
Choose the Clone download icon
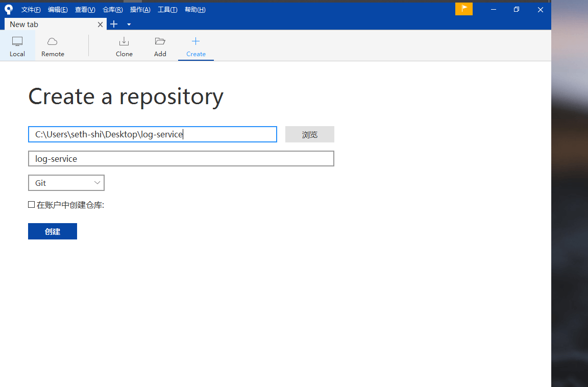click(x=124, y=41)
